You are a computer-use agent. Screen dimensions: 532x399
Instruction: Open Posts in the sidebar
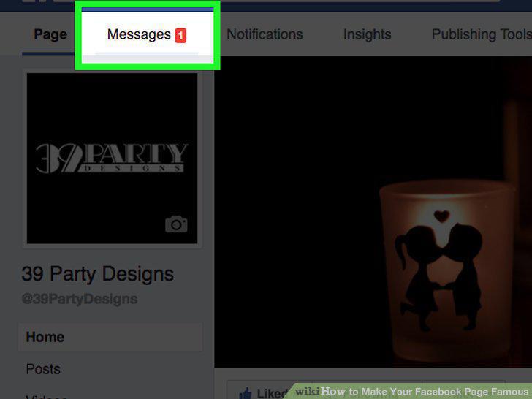coord(43,369)
